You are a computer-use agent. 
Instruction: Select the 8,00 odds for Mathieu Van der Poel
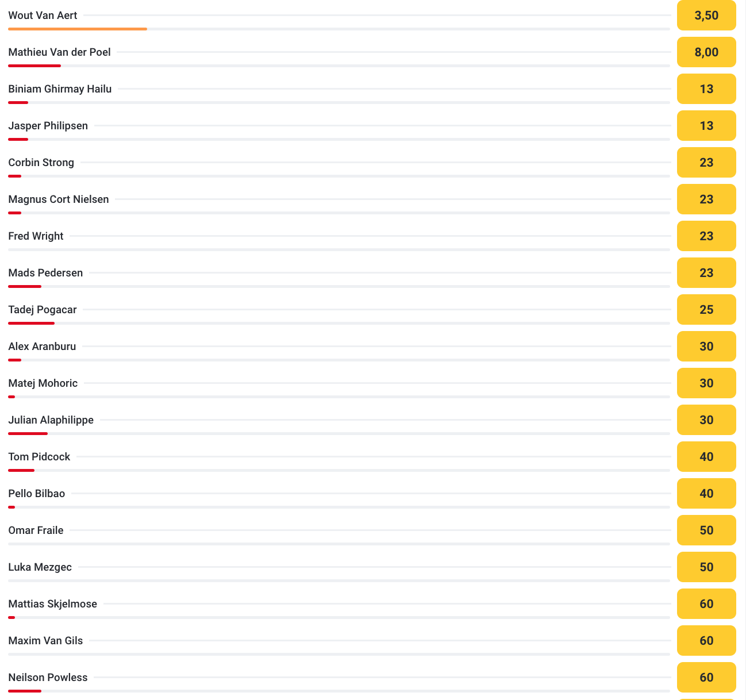click(706, 52)
